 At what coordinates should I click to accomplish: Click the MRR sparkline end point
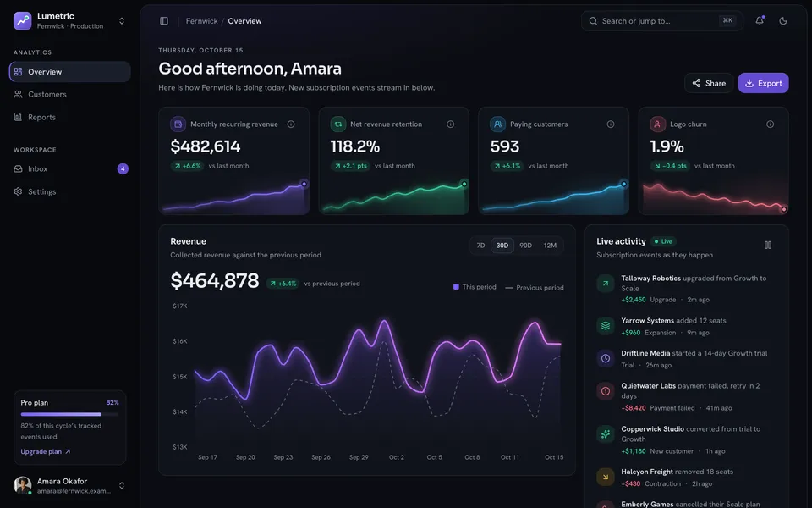point(304,184)
